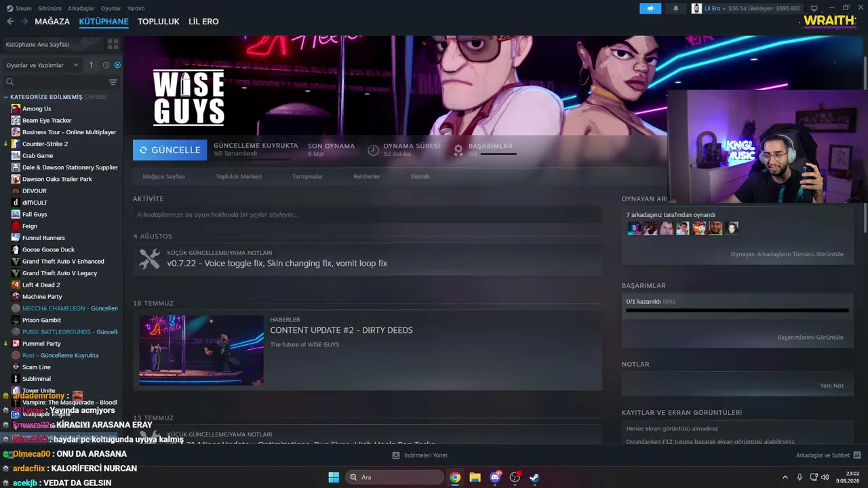Screen dimensions: 868x488
Task: Collapse the Kategorize Edilmemiş category
Action: [x=6, y=97]
